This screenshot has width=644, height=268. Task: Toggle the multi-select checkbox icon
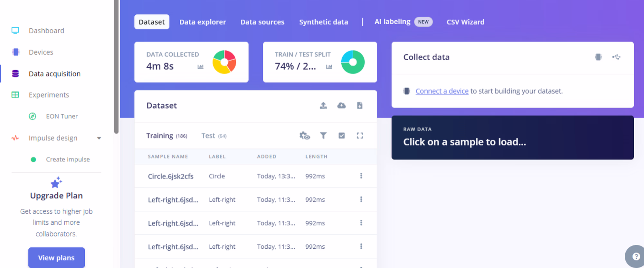(342, 136)
